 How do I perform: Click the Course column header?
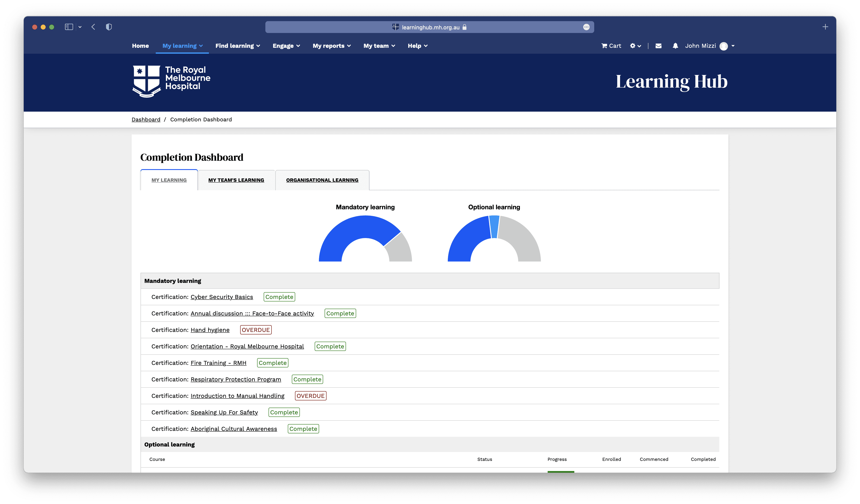tap(157, 459)
